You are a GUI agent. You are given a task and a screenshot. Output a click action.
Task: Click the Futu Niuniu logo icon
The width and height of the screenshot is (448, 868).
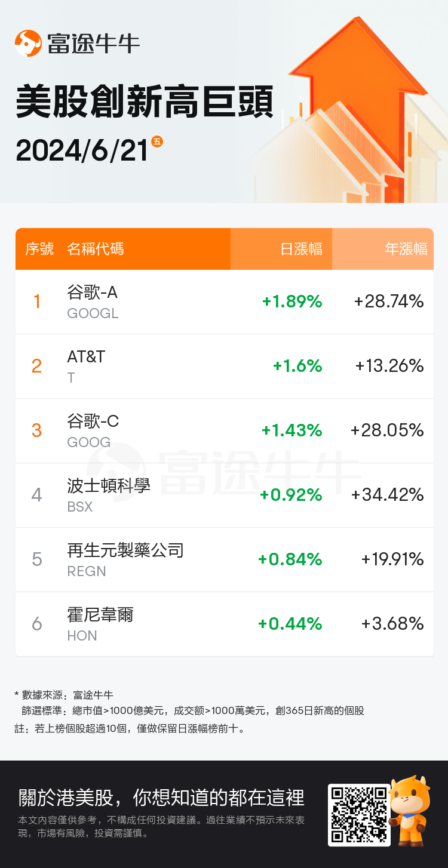pyautogui.click(x=29, y=43)
